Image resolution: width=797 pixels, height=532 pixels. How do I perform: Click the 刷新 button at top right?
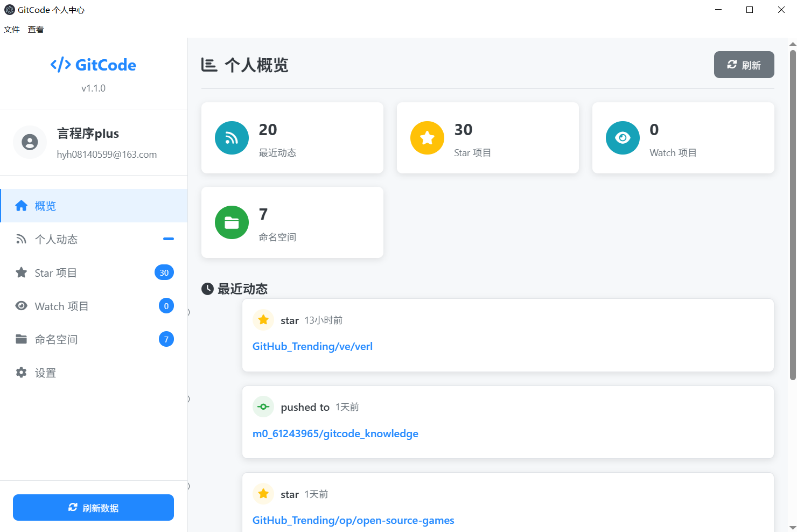point(744,65)
